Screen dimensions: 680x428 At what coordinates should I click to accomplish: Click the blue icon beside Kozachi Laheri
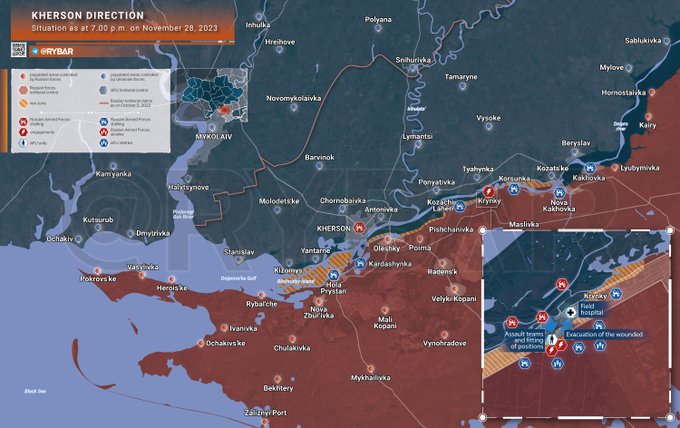[460, 206]
